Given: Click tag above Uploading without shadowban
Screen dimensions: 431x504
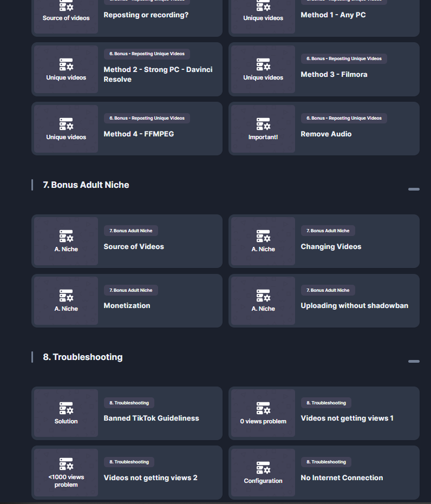Looking at the screenshot, I should click(x=328, y=290).
